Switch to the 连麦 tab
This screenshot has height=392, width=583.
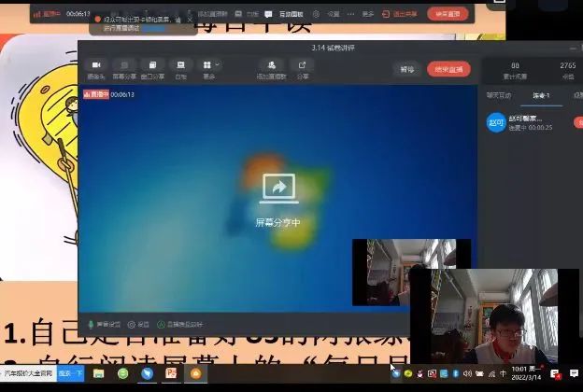[541, 95]
